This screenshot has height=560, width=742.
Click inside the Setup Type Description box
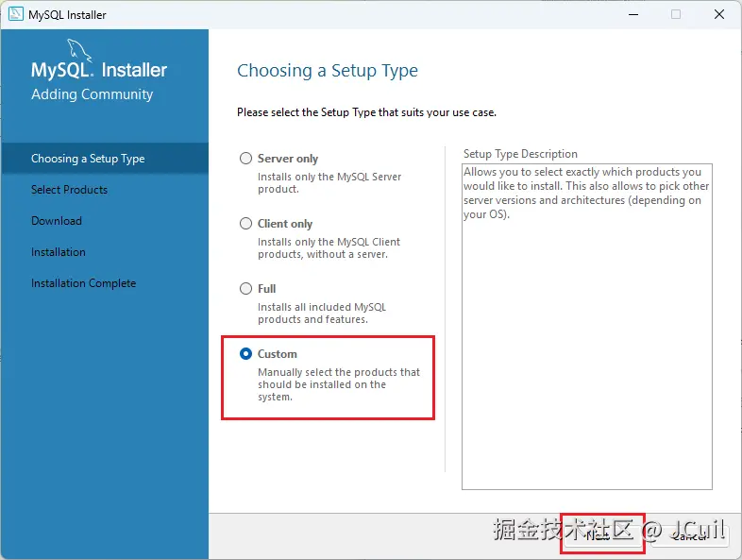tap(587, 327)
